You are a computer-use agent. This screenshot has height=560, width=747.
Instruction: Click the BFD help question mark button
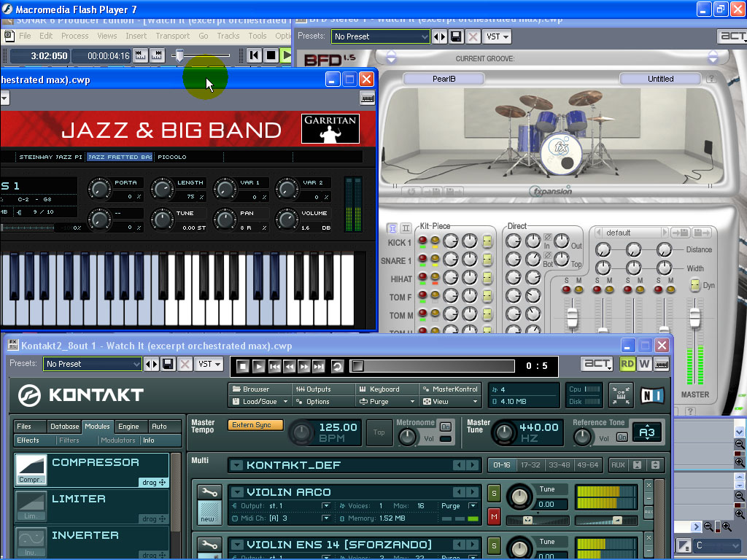[x=711, y=79]
